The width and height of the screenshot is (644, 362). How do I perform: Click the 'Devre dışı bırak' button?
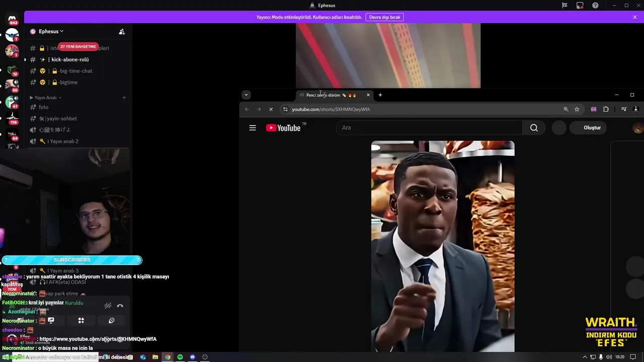click(384, 17)
